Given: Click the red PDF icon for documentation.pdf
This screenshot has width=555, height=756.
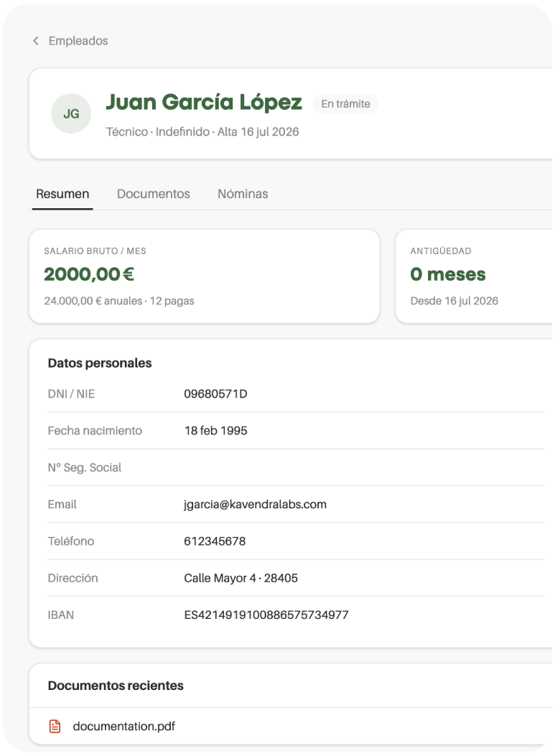Looking at the screenshot, I should (55, 726).
